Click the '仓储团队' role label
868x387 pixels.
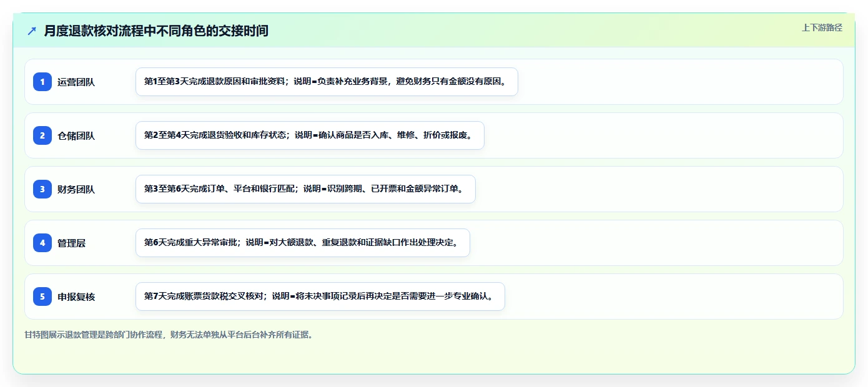point(76,135)
